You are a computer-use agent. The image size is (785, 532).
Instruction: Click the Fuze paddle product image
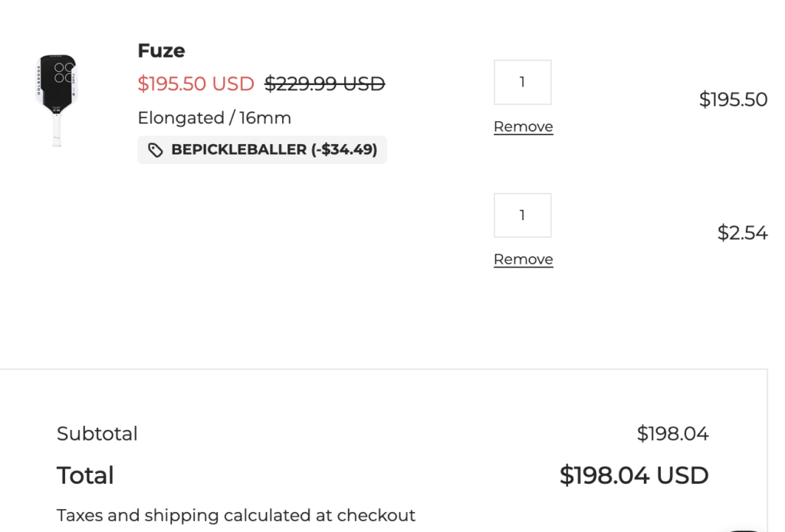[x=56, y=100]
